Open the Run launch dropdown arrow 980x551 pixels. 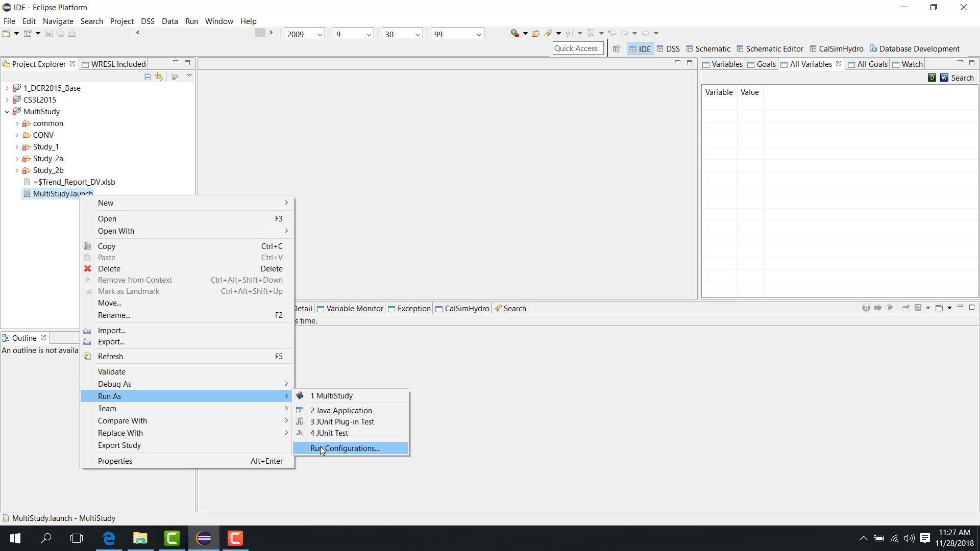pos(525,34)
